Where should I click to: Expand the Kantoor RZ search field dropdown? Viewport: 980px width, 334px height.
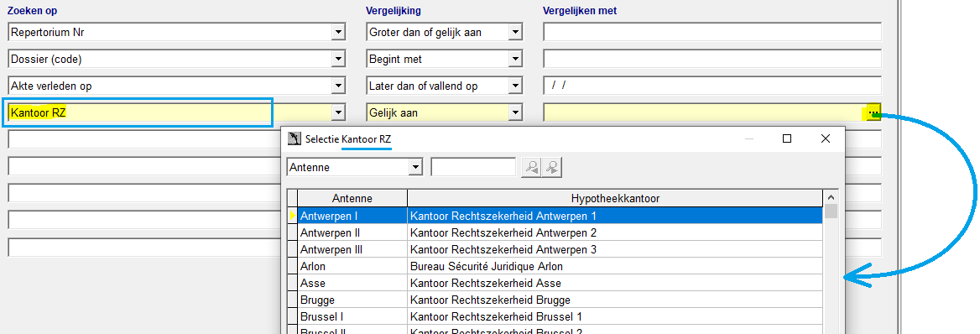[338, 112]
